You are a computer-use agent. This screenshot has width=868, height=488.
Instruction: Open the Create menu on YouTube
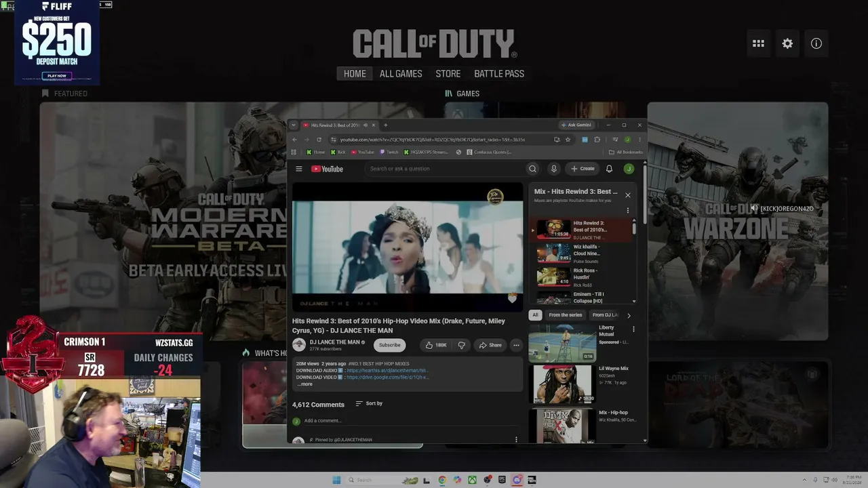click(x=583, y=169)
